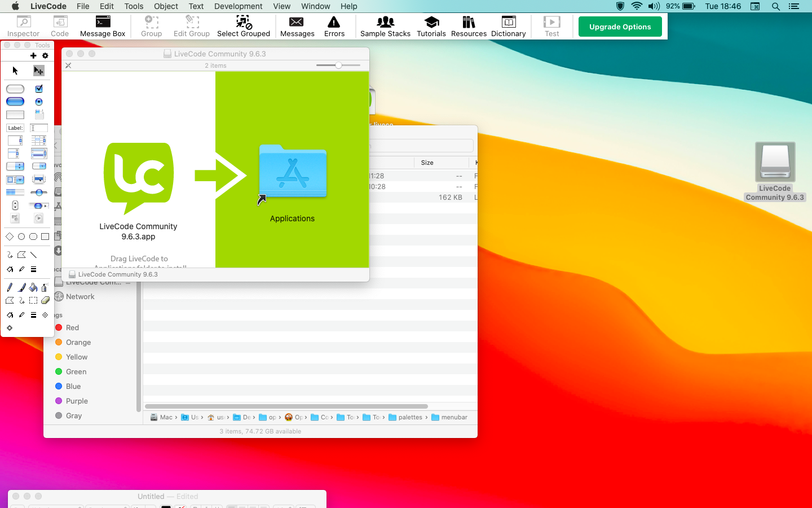
Task: Select the spray can paint tool
Action: coord(45,287)
